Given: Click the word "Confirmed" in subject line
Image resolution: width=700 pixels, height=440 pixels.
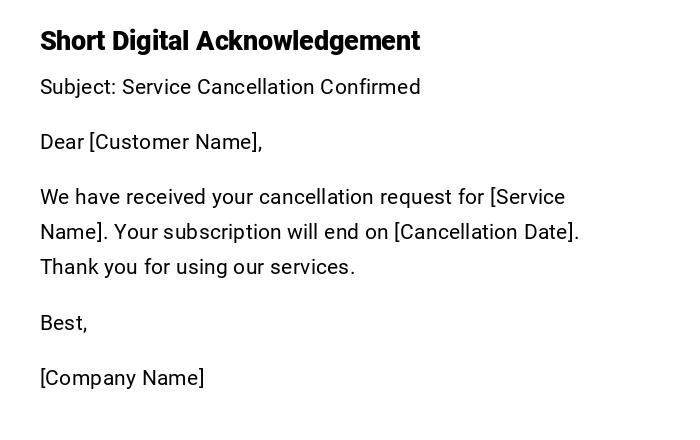Looking at the screenshot, I should (370, 87).
